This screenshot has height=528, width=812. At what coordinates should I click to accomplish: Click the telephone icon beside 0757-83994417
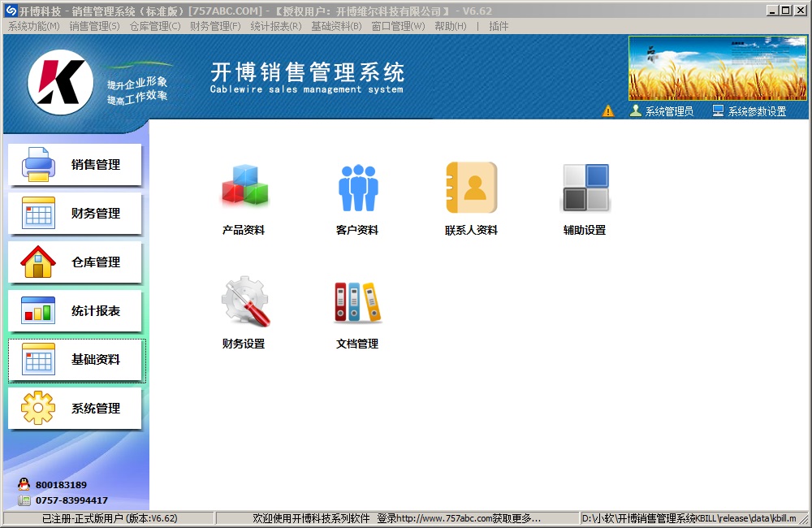pyautogui.click(x=24, y=500)
